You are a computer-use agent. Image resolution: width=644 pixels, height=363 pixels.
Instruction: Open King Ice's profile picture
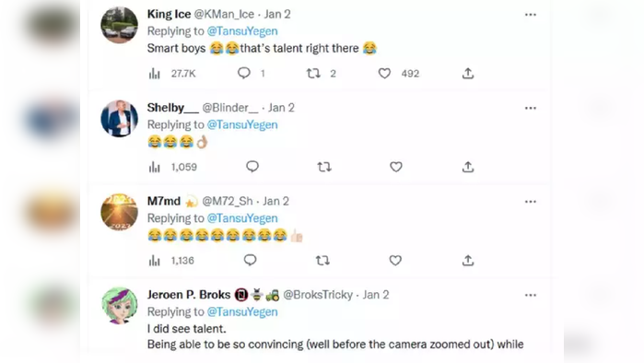coord(120,25)
